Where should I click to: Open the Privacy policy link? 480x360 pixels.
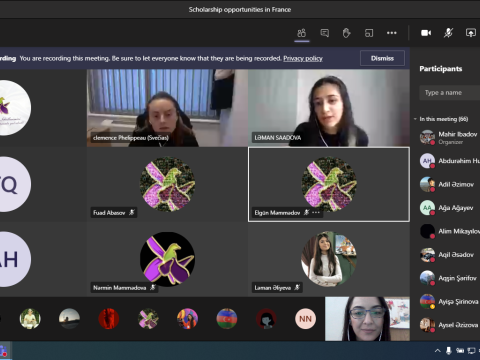pyautogui.click(x=303, y=58)
